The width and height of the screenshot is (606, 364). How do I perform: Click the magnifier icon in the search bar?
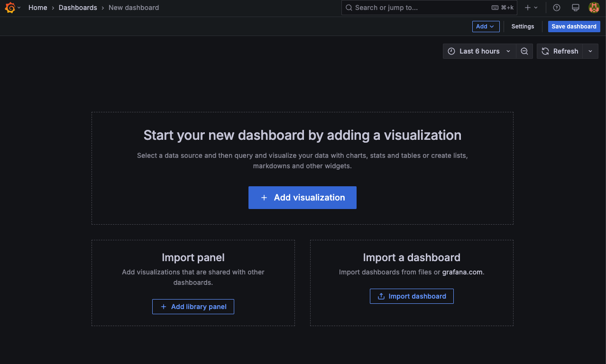point(349,8)
